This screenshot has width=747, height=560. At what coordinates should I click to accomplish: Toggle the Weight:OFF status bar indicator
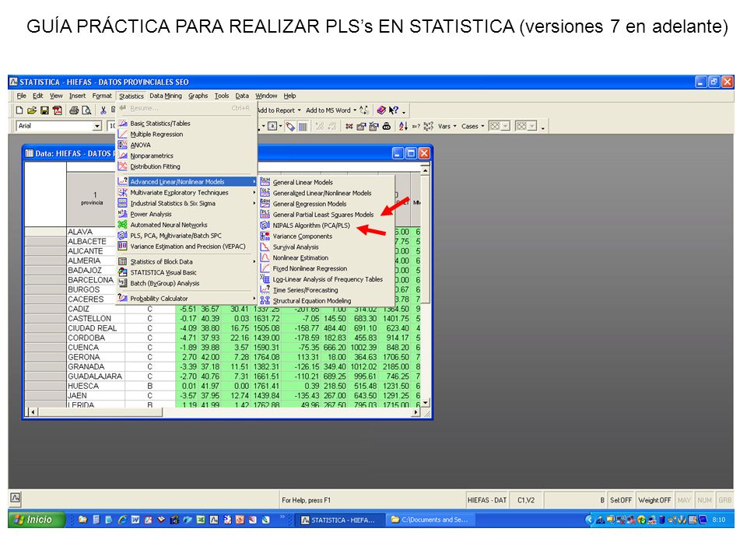pyautogui.click(x=654, y=500)
